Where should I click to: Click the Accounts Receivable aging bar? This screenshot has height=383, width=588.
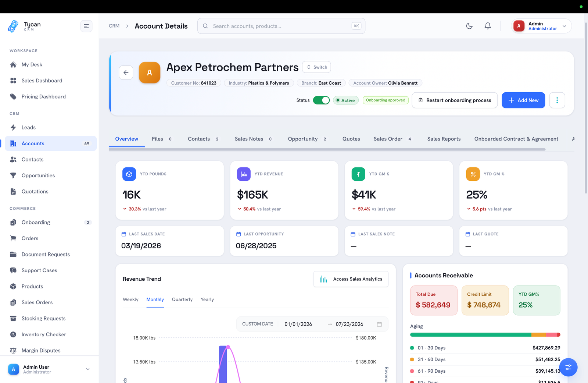click(x=485, y=335)
